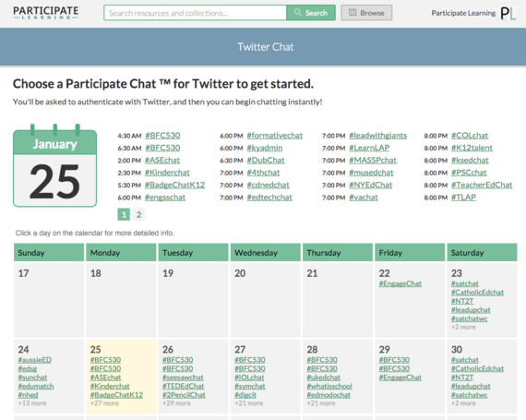Expand +27 more on Monday 25
This screenshot has height=420, width=526.
coord(104,403)
